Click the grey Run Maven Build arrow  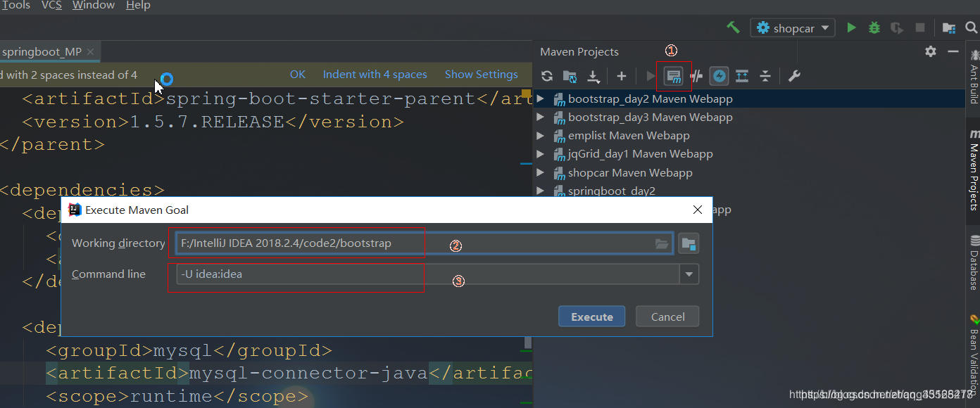651,76
